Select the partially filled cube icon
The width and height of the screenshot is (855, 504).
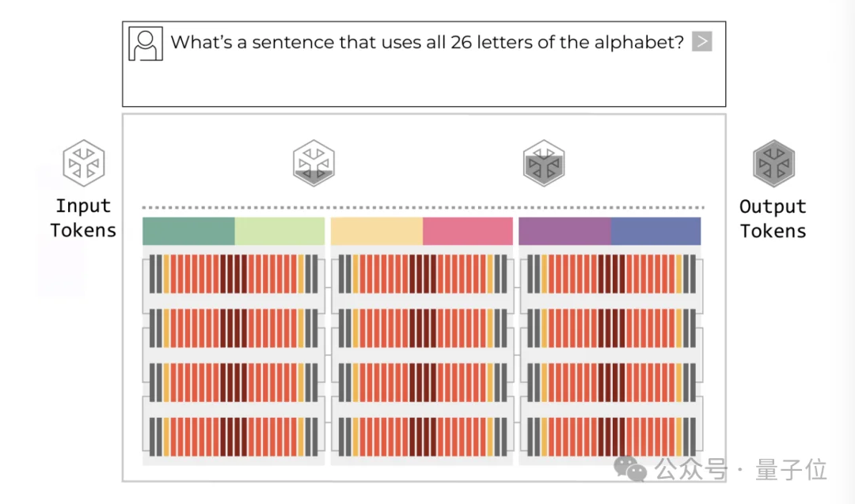click(x=313, y=161)
